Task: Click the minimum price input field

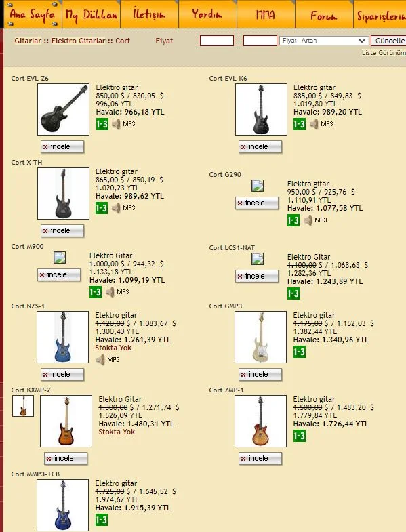Action: 217,41
